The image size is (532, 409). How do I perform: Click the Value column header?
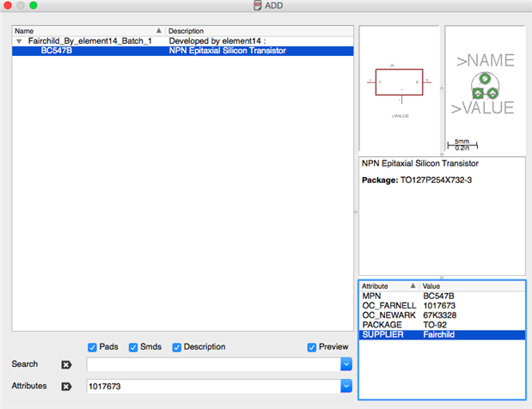473,286
